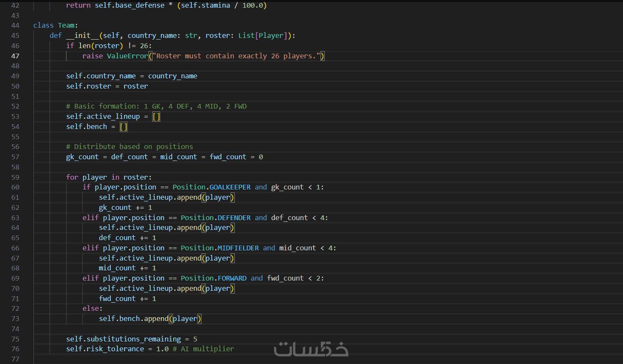623x364 pixels.
Task: Click 'Position.FORWARD' on line 69
Action: click(x=213, y=278)
